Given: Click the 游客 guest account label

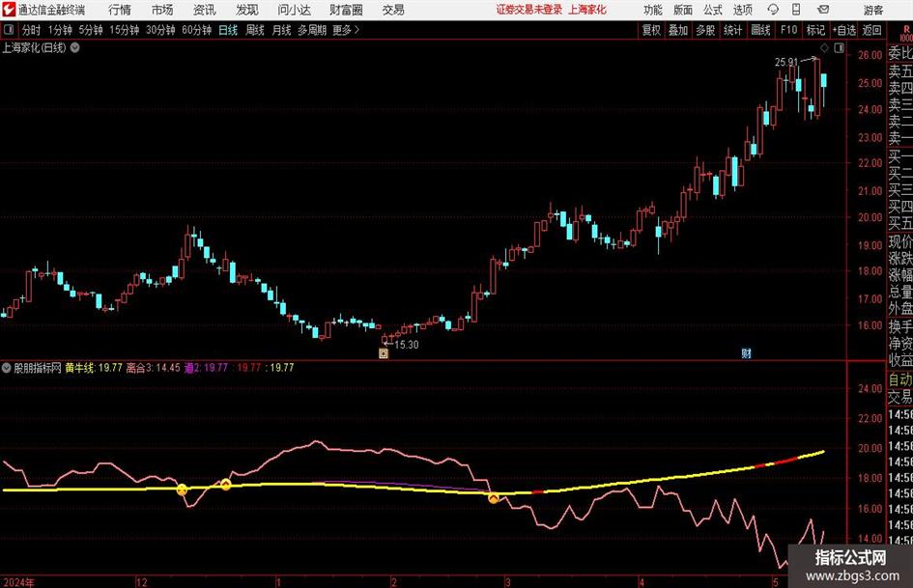Looking at the screenshot, I should pyautogui.click(x=873, y=10).
